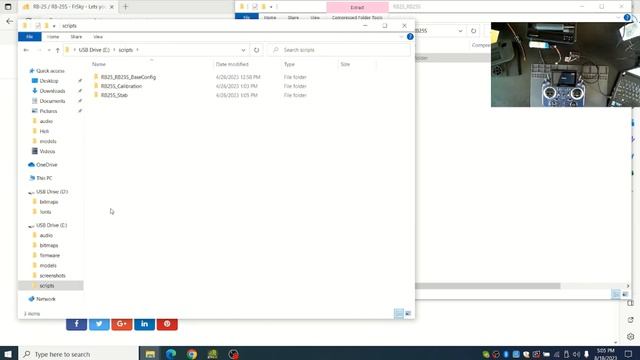Open the Share ribbon tab in scripts window
This screenshot has height=360, width=640.
[76, 37]
